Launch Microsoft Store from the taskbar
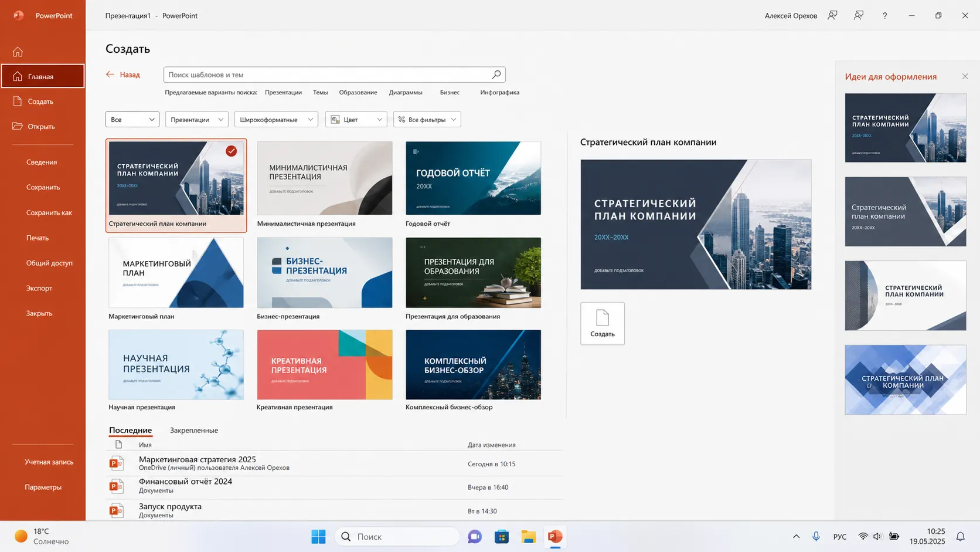This screenshot has height=552, width=980. pos(502,537)
